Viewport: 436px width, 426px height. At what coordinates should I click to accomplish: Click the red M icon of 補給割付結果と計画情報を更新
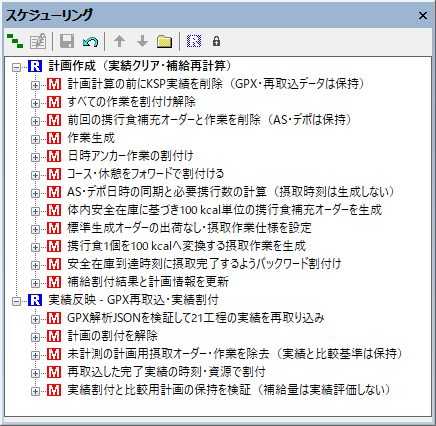click(54, 282)
